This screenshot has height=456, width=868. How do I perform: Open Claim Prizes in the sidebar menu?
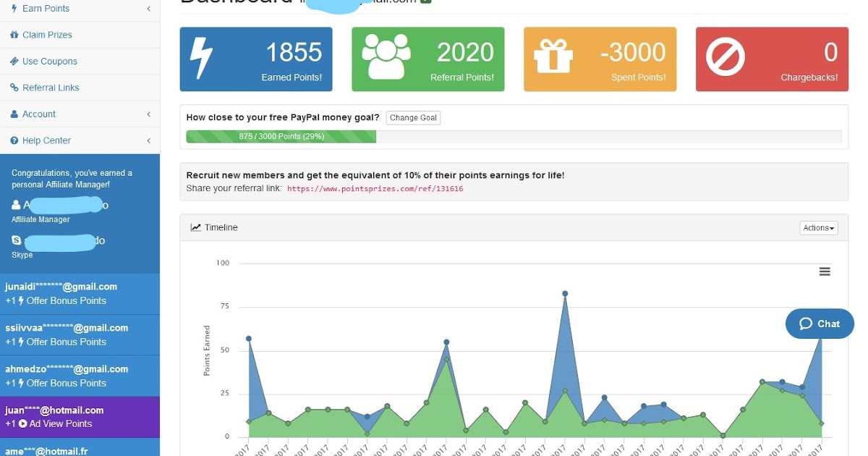80,35
